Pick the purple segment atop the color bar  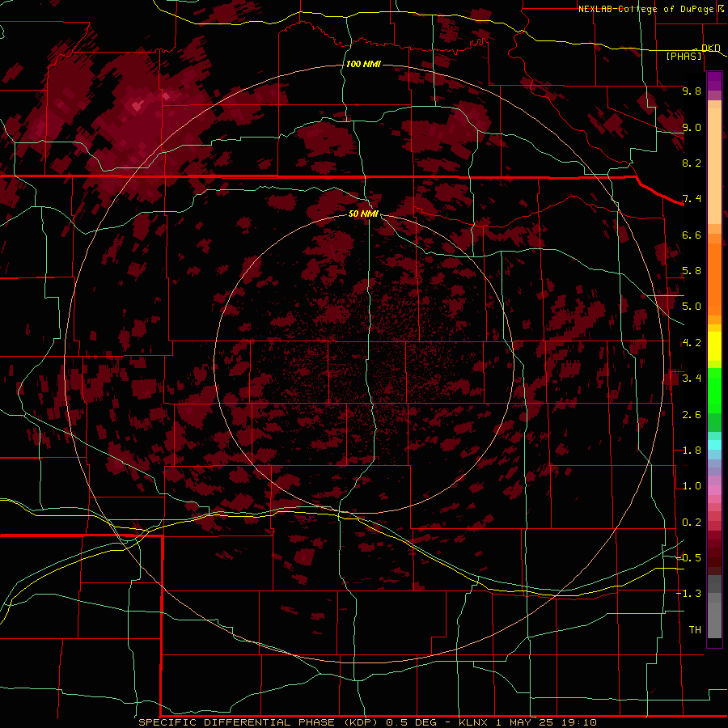pyautogui.click(x=714, y=81)
